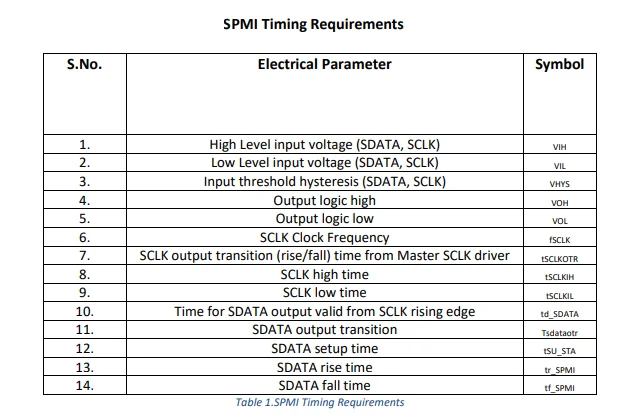
Task: Click the VHYS symbol cell
Action: point(560,183)
